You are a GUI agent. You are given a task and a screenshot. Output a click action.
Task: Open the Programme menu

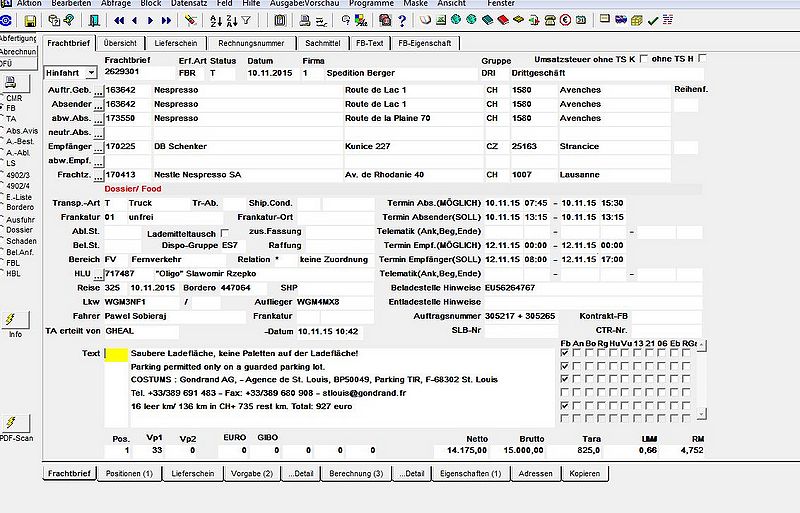pos(371,3)
